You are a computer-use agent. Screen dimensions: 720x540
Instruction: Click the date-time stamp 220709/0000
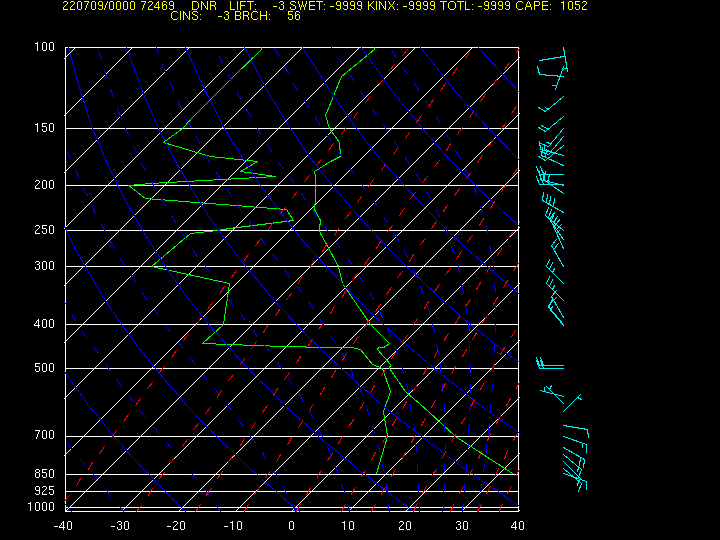pos(99,6)
